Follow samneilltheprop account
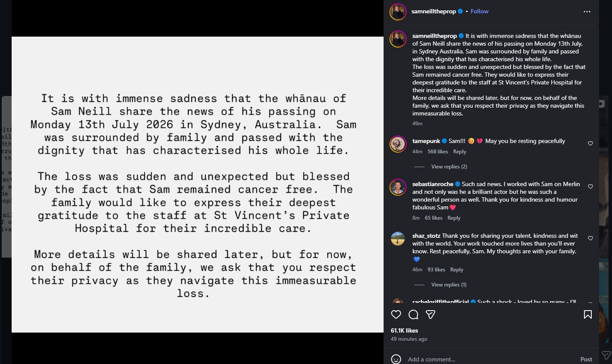This screenshot has height=364, width=612. click(479, 12)
